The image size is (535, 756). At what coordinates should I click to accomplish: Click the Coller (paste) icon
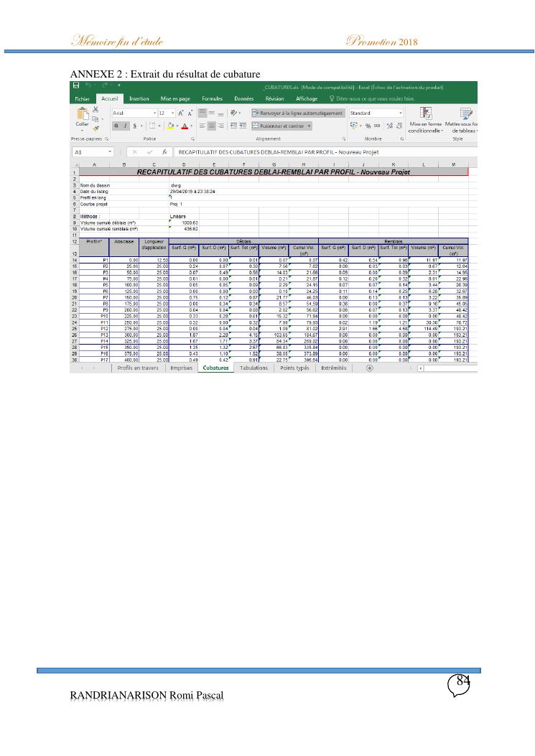pyautogui.click(x=83, y=115)
